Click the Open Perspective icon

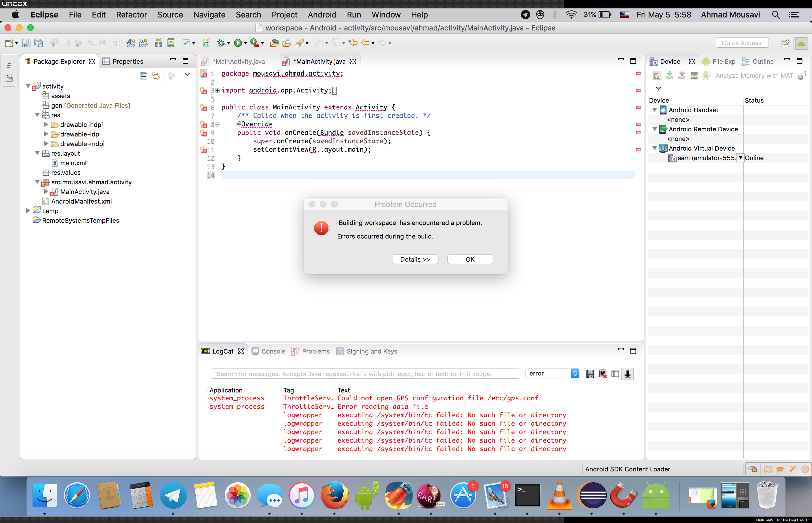pos(785,43)
